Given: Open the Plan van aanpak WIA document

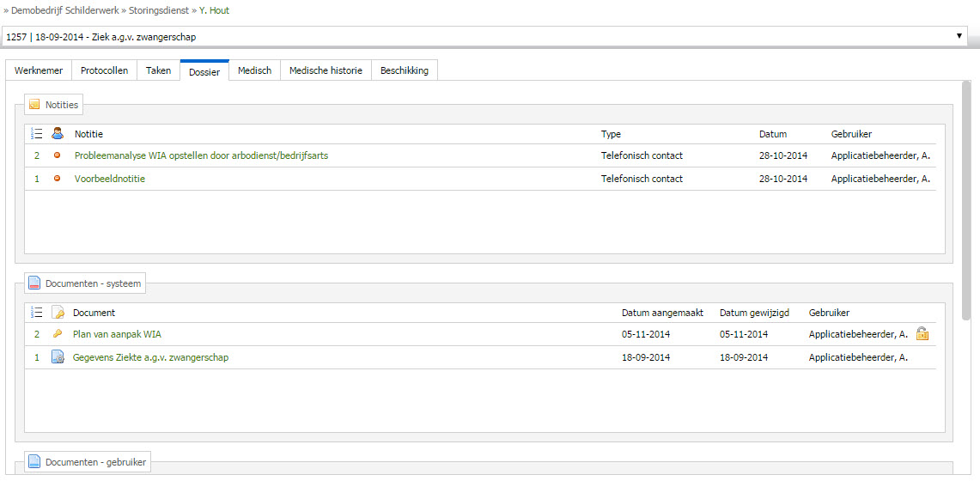Looking at the screenshot, I should point(117,334).
